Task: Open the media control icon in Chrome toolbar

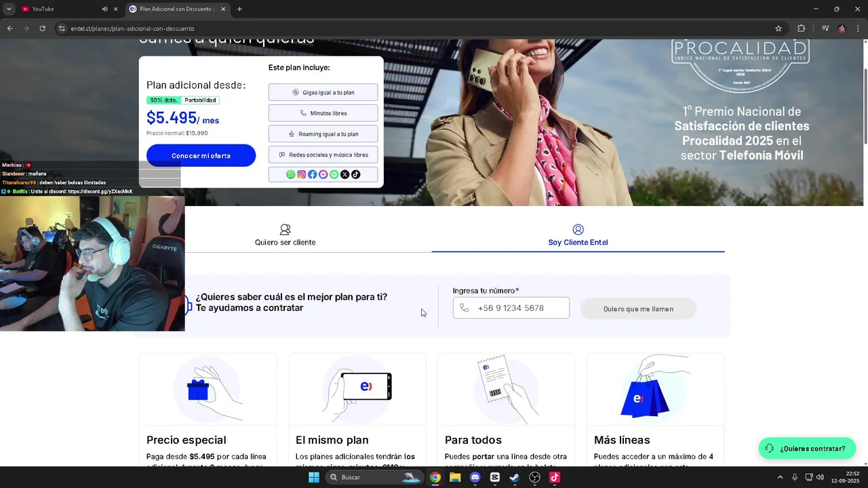Action: [x=825, y=28]
